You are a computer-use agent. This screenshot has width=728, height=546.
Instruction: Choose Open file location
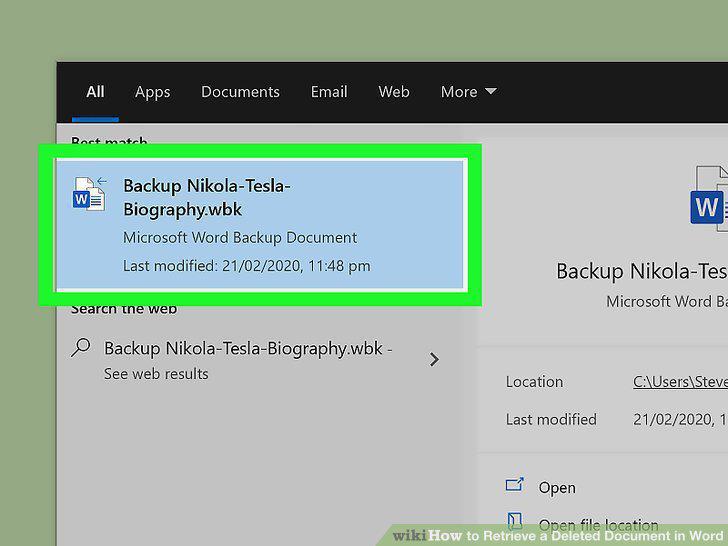[598, 525]
